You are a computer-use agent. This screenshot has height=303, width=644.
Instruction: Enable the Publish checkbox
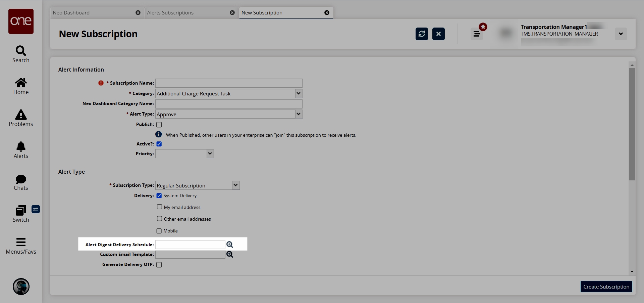[159, 125]
